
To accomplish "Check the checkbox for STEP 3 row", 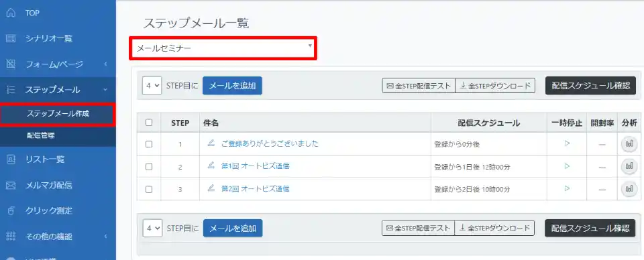I will (x=149, y=189).
